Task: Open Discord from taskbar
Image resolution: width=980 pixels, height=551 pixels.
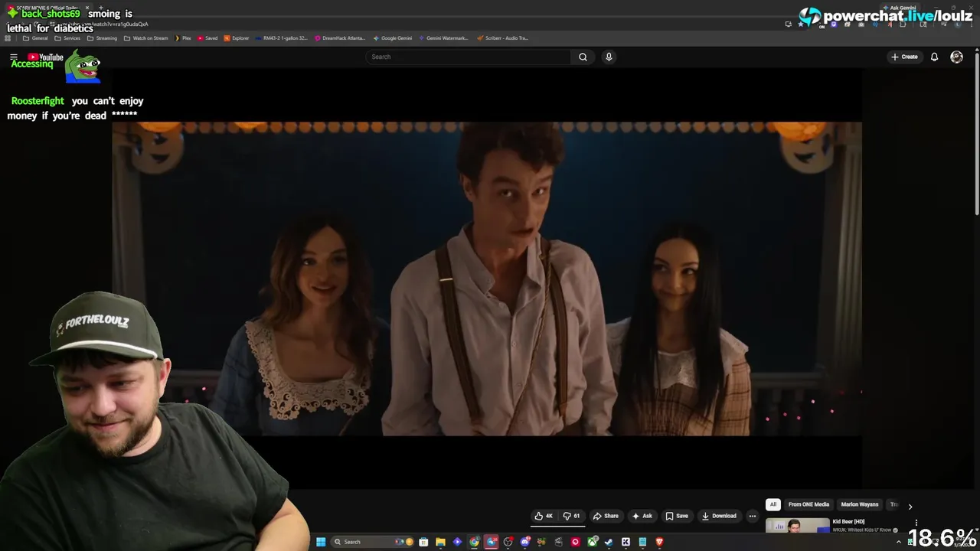Action: point(524,542)
